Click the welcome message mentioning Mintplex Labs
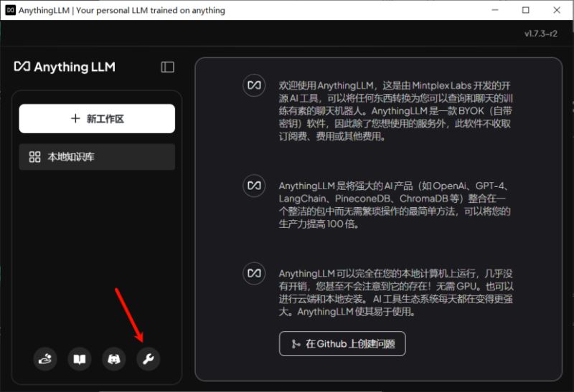Image resolution: width=574 pixels, height=392 pixels. click(x=396, y=111)
